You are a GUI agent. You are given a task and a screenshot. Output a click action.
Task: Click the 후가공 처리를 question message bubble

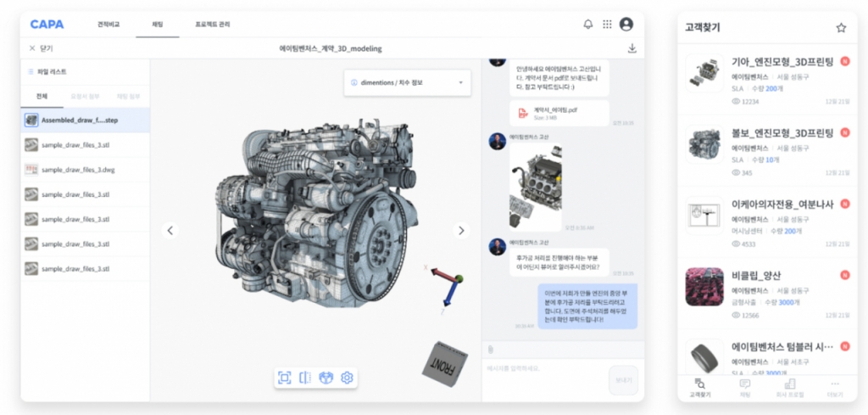[559, 262]
